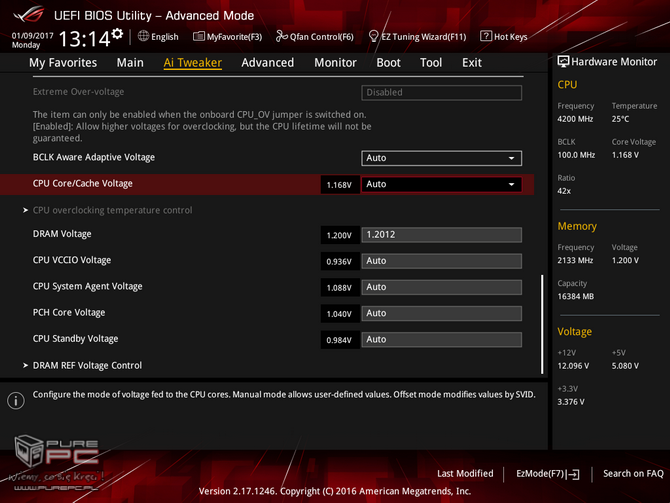
Task: Open CPU Core/Cache Voltage dropdown
Action: [x=441, y=184]
